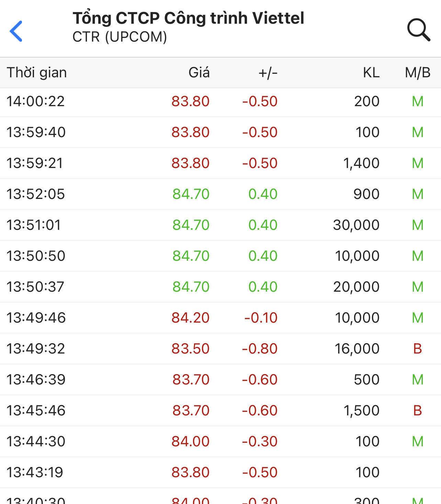The image size is (441, 504).
Task: Tap the M/B column header
Action: (x=417, y=73)
